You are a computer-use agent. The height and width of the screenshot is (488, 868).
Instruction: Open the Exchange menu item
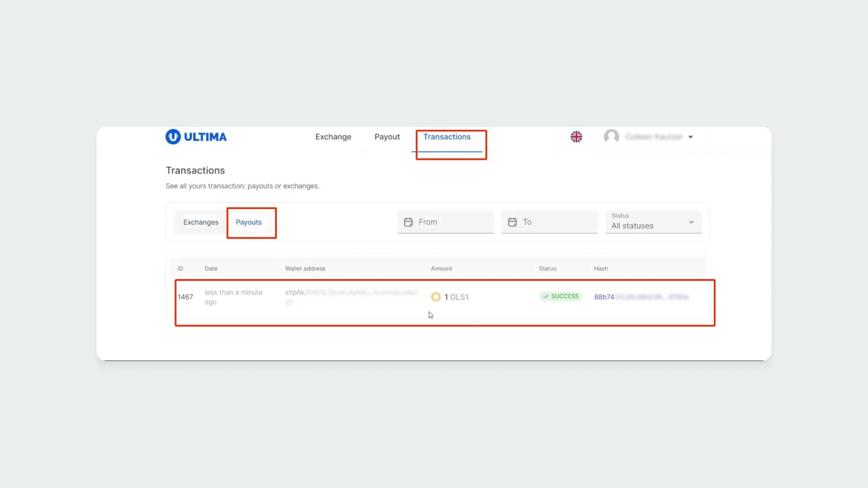click(333, 137)
